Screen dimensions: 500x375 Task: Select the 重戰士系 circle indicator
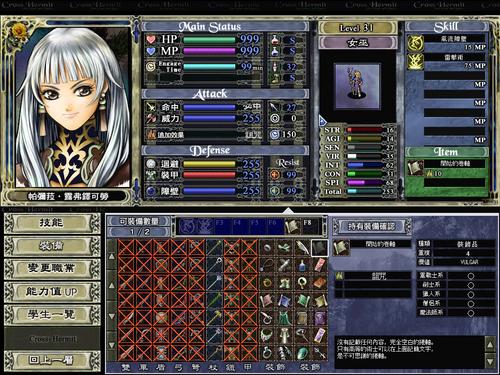(470, 276)
